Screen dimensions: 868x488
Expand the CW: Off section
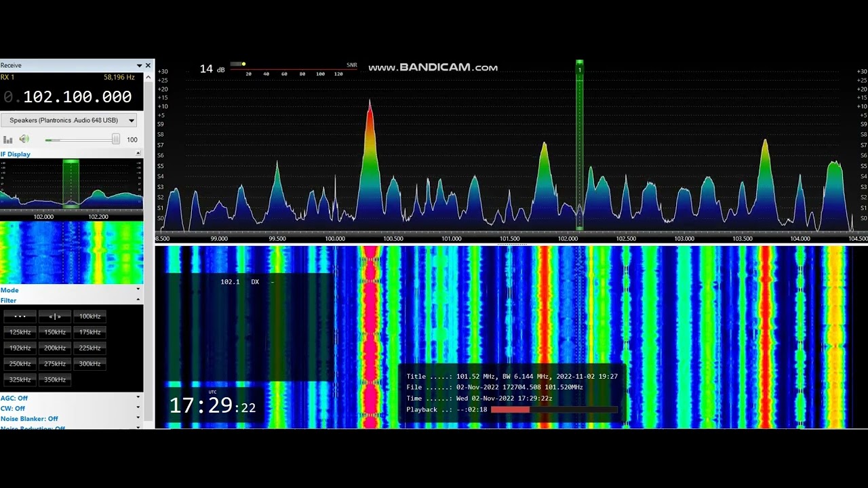(138, 408)
